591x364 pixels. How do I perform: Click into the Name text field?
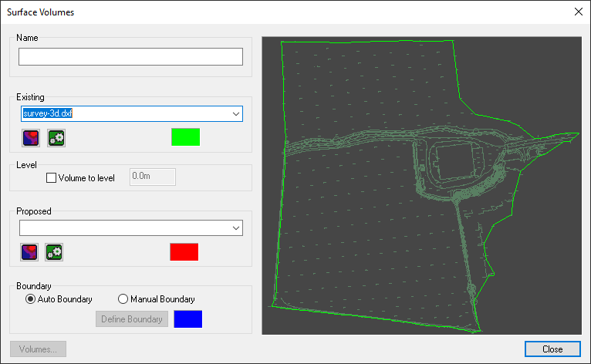coord(130,57)
